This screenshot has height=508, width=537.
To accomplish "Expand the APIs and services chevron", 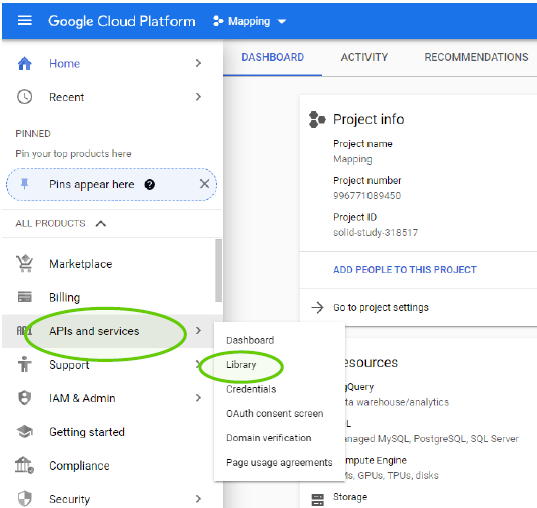I will [x=198, y=331].
